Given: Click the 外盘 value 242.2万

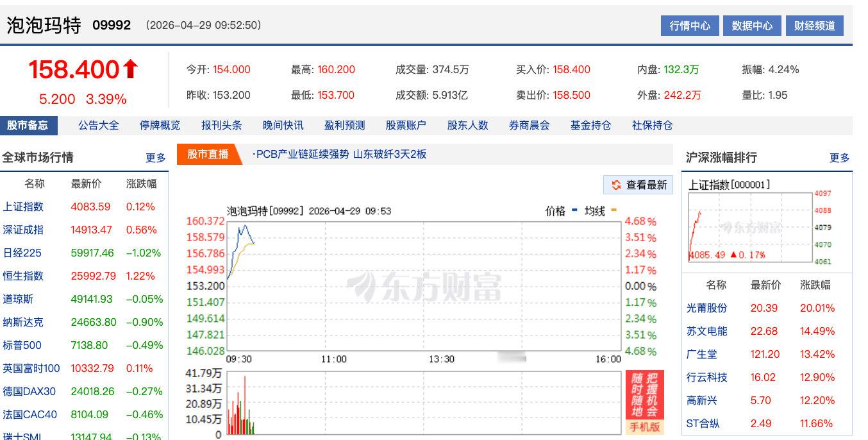Looking at the screenshot, I should tap(682, 95).
